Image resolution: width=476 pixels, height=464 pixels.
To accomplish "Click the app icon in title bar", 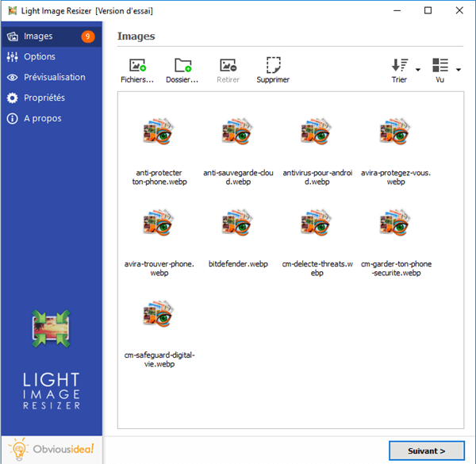I will click(x=13, y=11).
